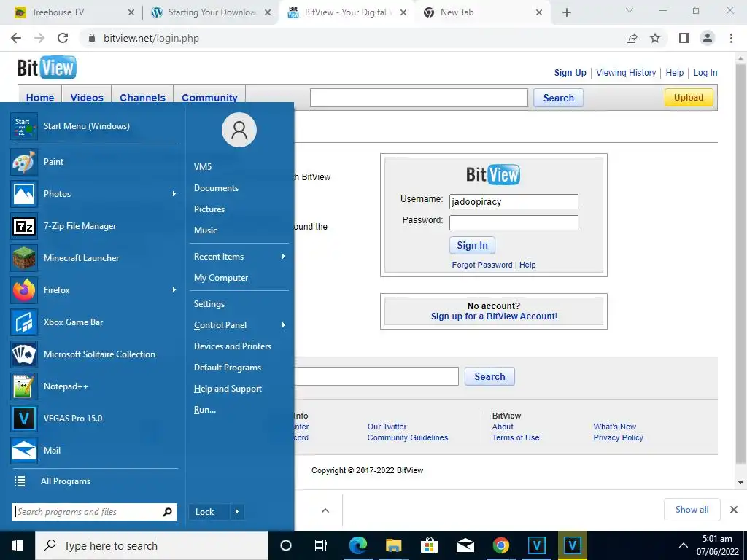The height and width of the screenshot is (560, 747).
Task: Open Sign up for a BitView Account link
Action: pos(494,316)
